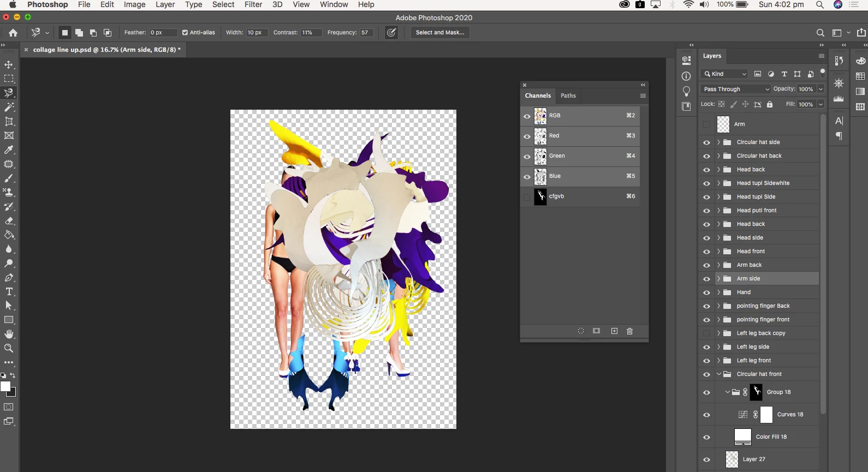Show the cfgvb channel

pos(527,197)
